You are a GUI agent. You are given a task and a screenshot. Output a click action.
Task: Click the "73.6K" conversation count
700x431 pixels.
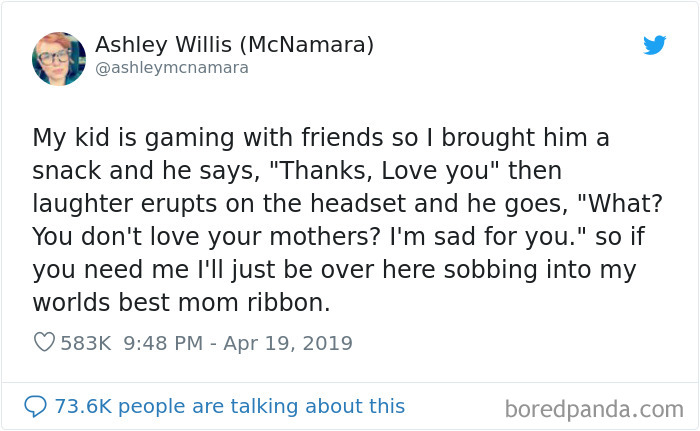(x=83, y=406)
